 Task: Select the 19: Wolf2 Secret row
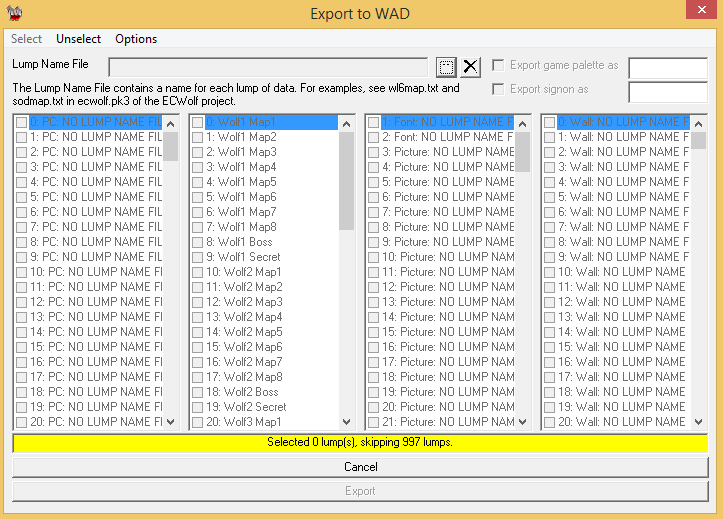coord(264,407)
